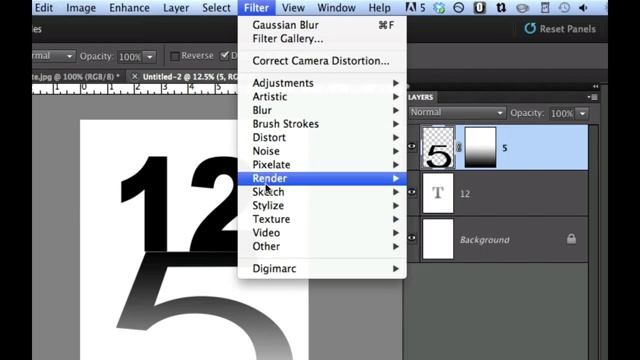Select the Background layer thumbnail
The image size is (640, 360).
[x=438, y=239]
